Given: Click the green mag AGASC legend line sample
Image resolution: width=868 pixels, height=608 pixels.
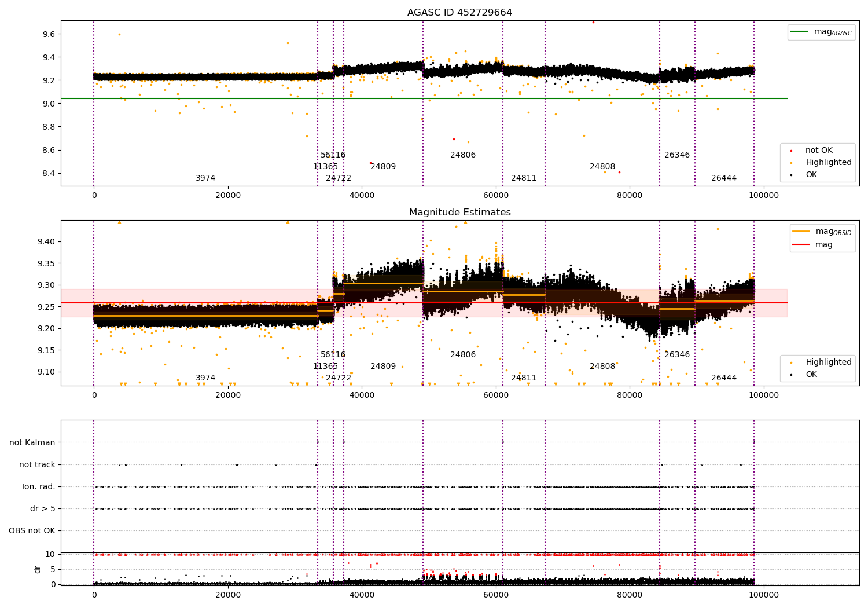Looking at the screenshot, I should coord(800,32).
